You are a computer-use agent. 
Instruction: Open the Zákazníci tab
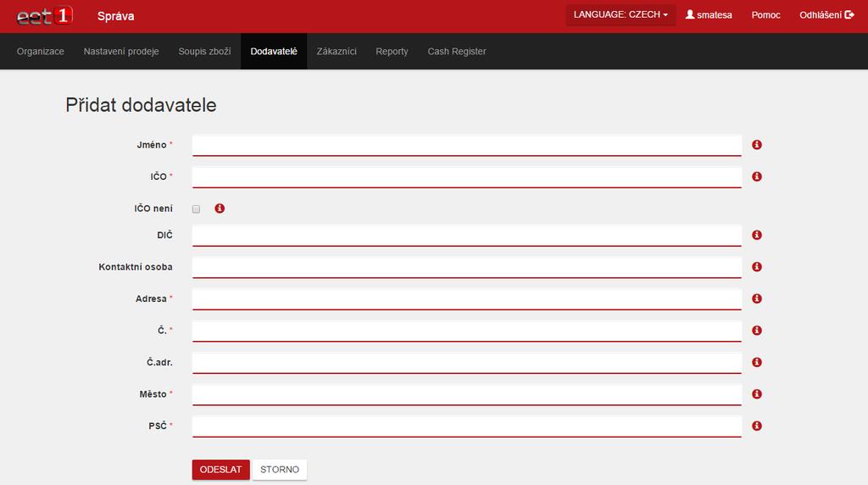tap(337, 52)
